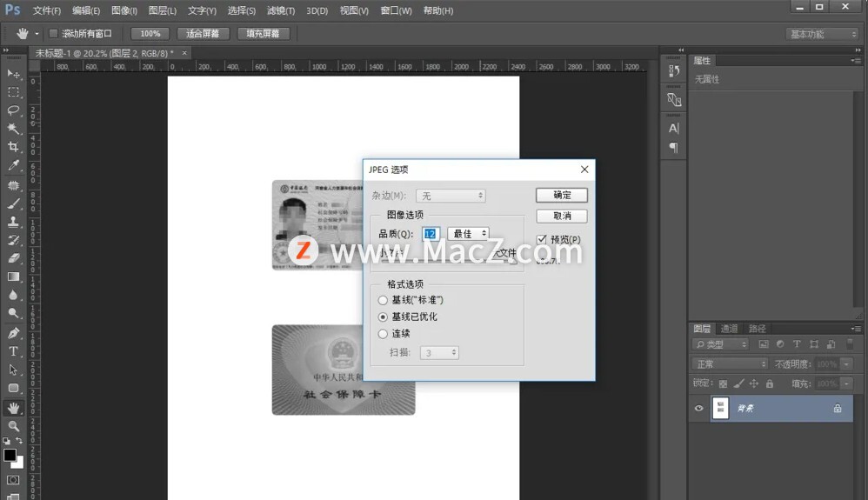Select the 基线("标准") radio option
Viewport: 868px width, 500px height.
point(384,300)
